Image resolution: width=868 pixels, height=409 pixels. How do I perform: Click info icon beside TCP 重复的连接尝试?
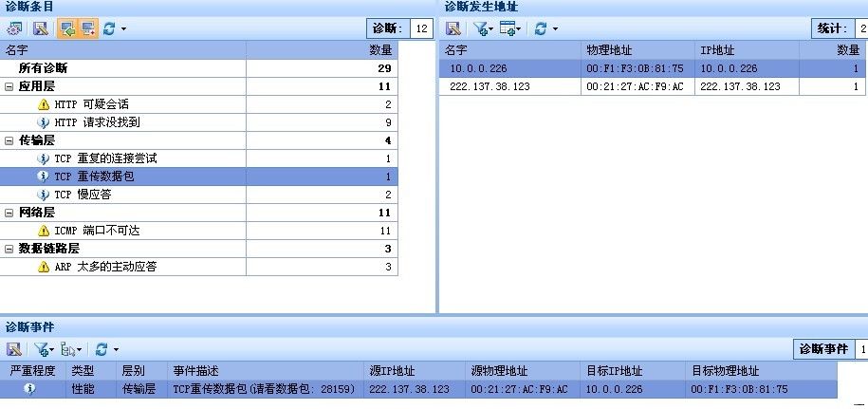click(44, 158)
